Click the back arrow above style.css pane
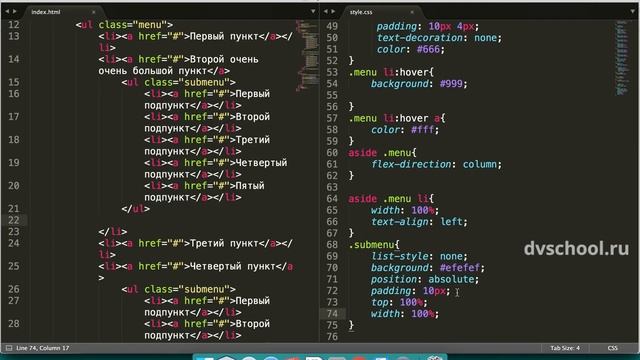Screen dimensions: 640x360 coord(325,11)
